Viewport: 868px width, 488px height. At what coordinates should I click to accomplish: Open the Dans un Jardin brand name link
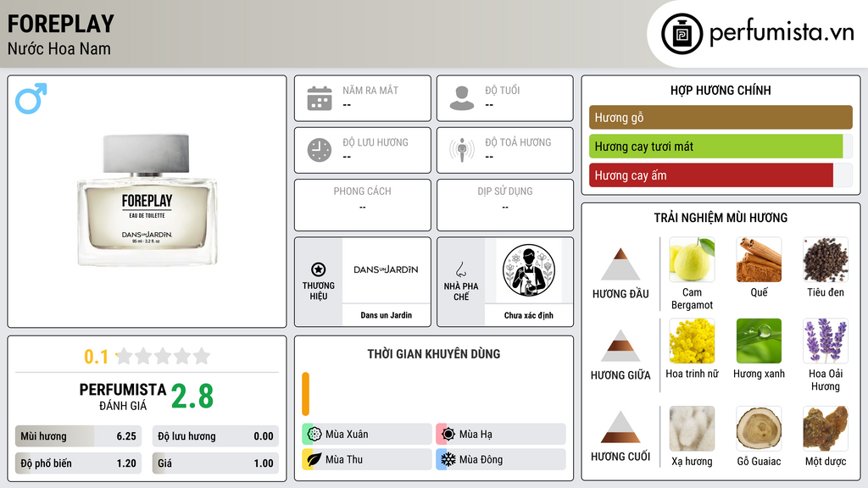pyautogui.click(x=387, y=315)
